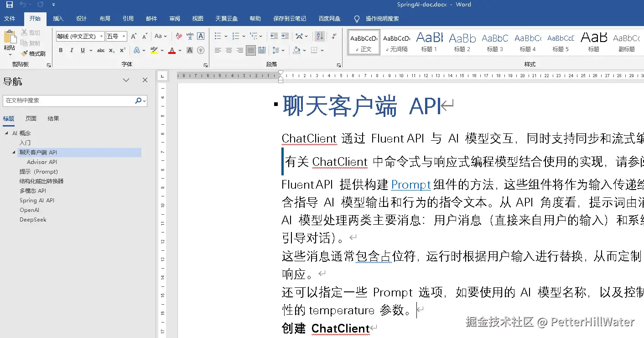Viewport: 644px width, 338px height.
Task: Click the tab stop selector beside ruler
Action: [x=163, y=75]
